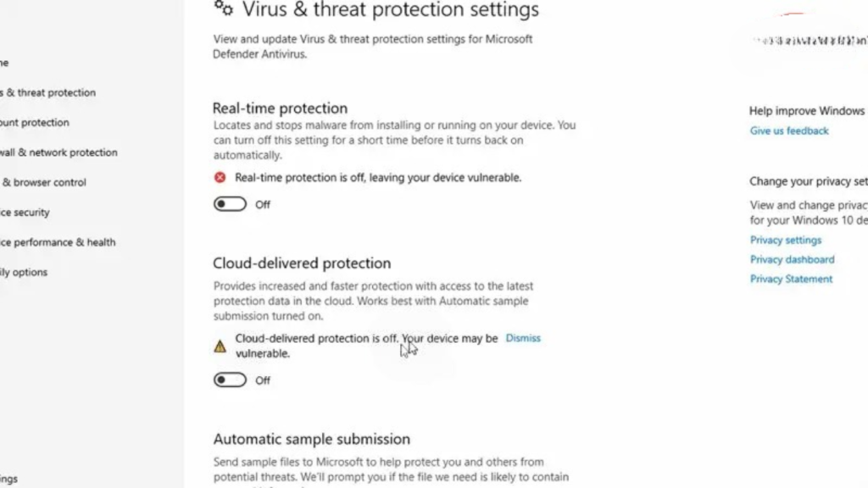
Task: Click the yellow warning triangle icon
Action: 220,346
